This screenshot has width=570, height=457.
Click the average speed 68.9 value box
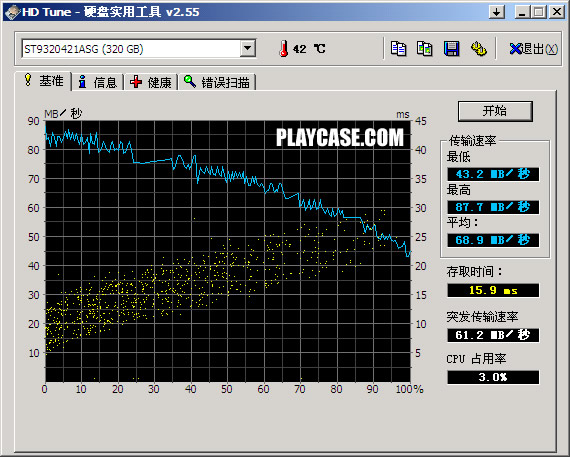click(493, 240)
